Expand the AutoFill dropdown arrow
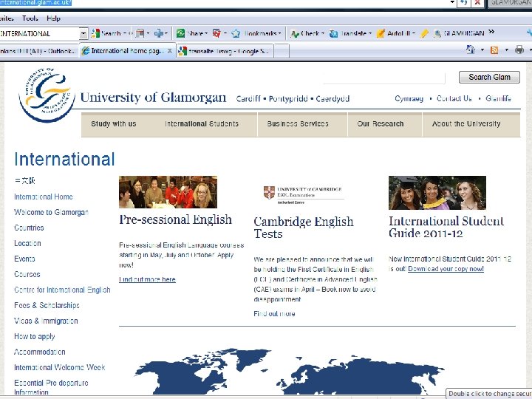Image resolution: width=532 pixels, height=399 pixels. point(414,33)
